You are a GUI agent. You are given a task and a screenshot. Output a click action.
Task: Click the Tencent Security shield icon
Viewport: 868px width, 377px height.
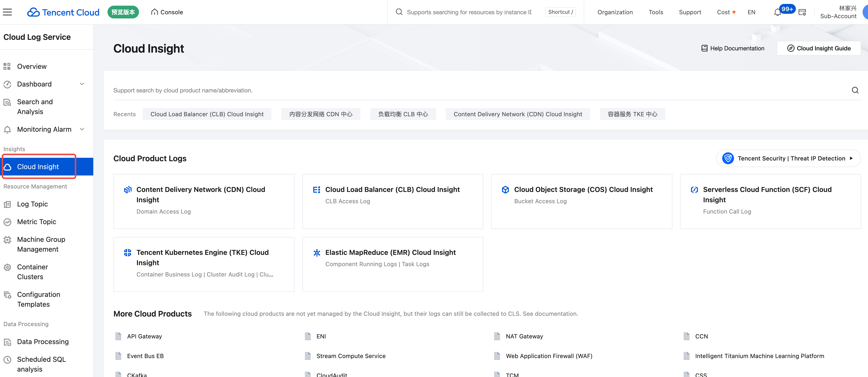(x=728, y=158)
